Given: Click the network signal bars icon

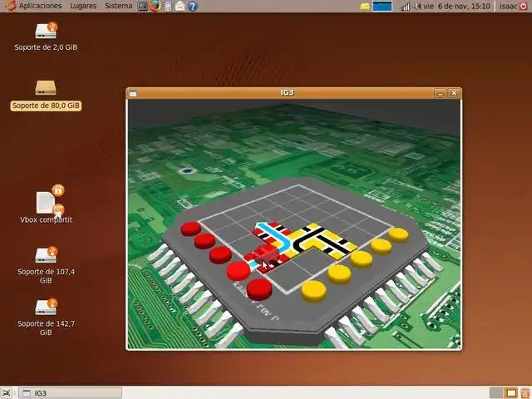Looking at the screenshot, I should (405, 6).
